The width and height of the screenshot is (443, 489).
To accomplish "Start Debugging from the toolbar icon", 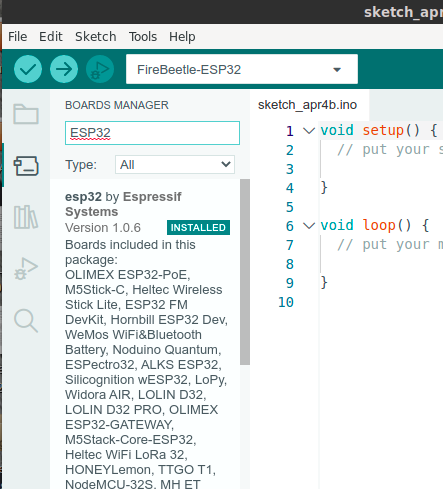I will click(100, 69).
